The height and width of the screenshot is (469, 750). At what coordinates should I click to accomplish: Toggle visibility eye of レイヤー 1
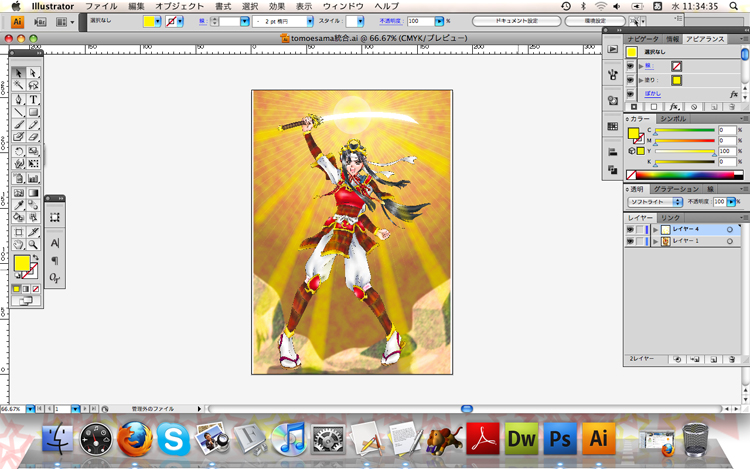click(x=630, y=242)
